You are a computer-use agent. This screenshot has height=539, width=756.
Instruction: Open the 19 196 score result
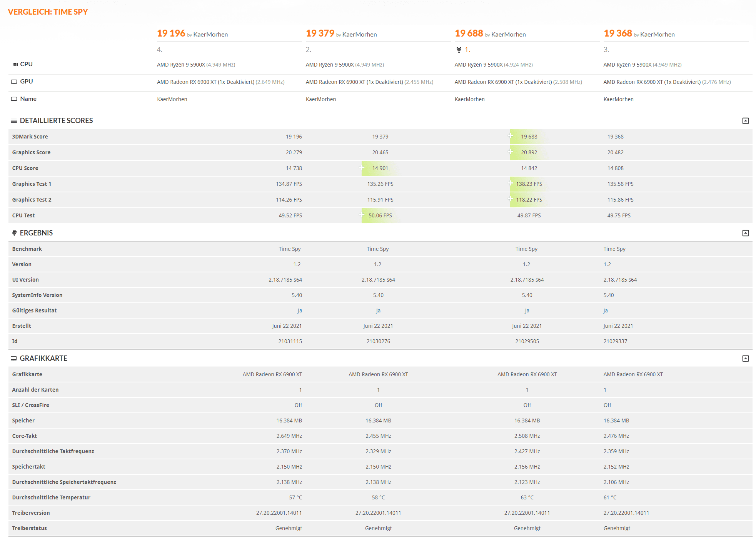(x=171, y=33)
